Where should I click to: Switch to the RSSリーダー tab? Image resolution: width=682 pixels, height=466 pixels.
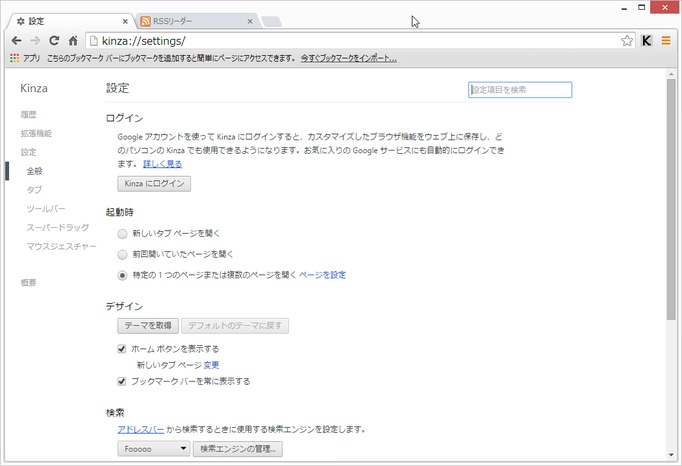197,21
